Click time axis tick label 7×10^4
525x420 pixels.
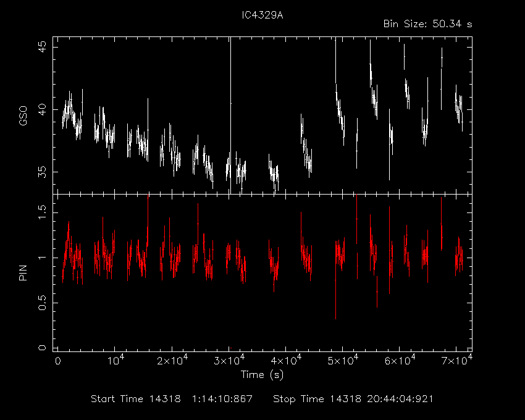tap(457, 359)
